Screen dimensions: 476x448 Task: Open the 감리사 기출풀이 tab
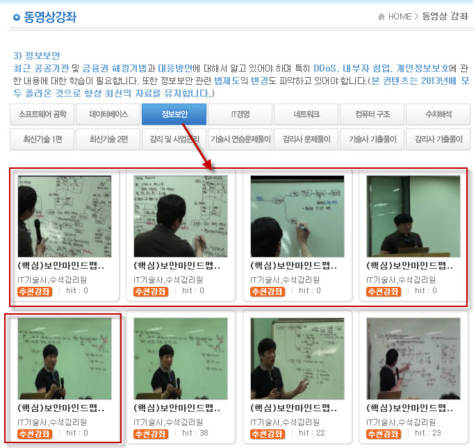(438, 140)
